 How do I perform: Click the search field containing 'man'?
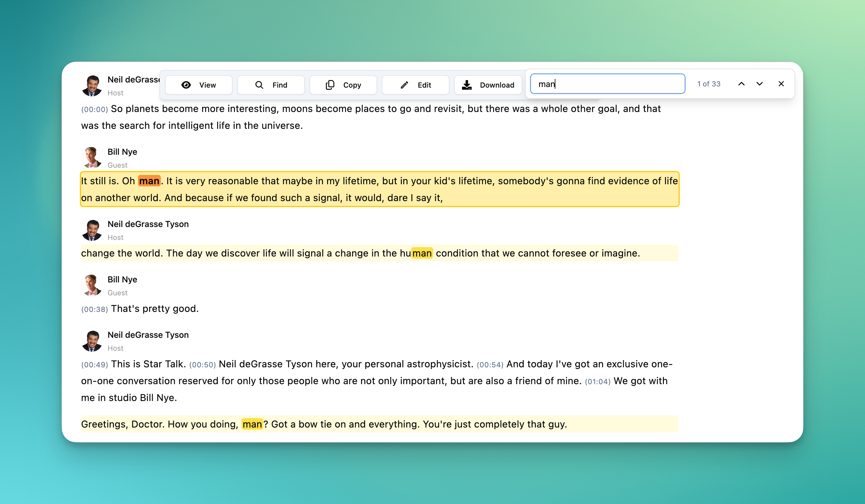coord(607,84)
